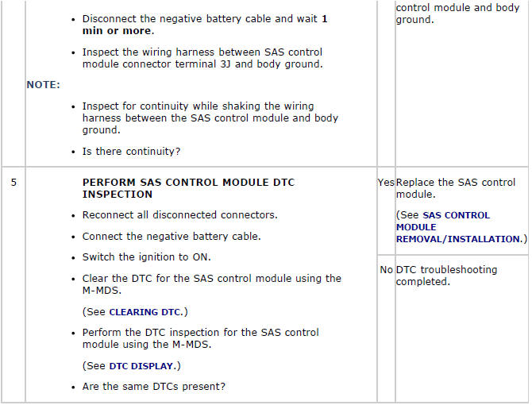Follow SAS CONTROL MODULE REMOVAL/INSTALLATION link
The height and width of the screenshot is (405, 532).
[458, 227]
